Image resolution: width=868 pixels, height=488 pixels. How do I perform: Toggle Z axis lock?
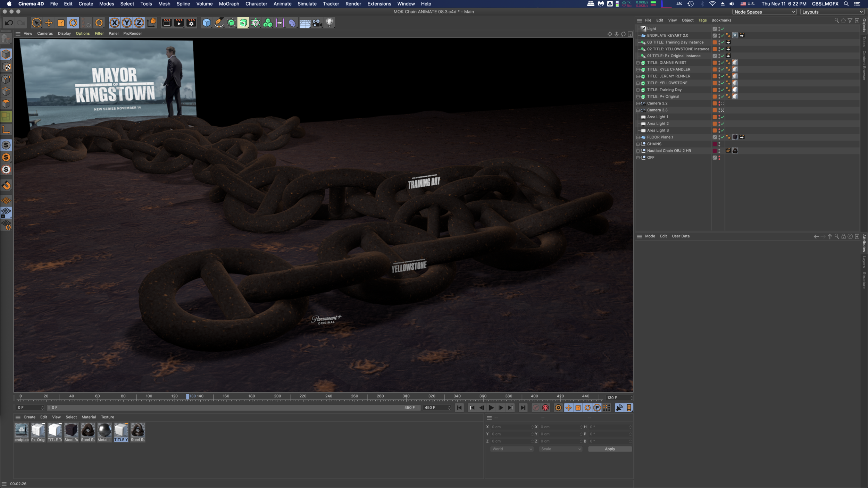139,23
